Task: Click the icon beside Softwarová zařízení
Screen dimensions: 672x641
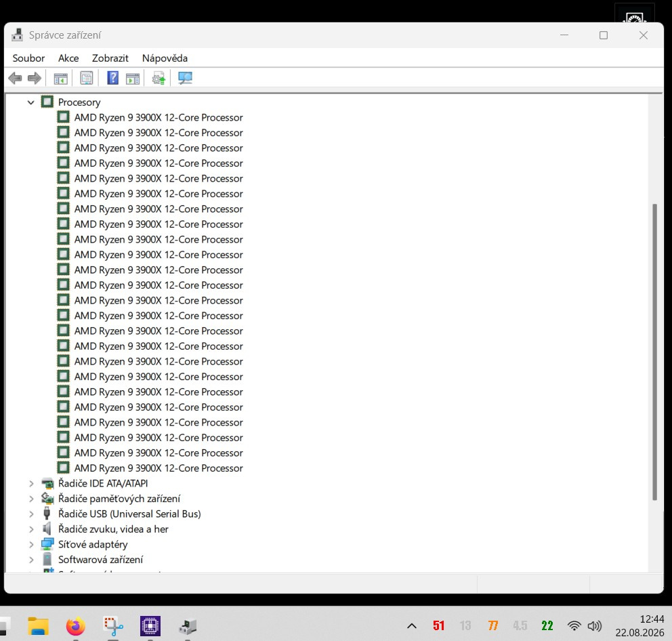Action: tap(47, 559)
